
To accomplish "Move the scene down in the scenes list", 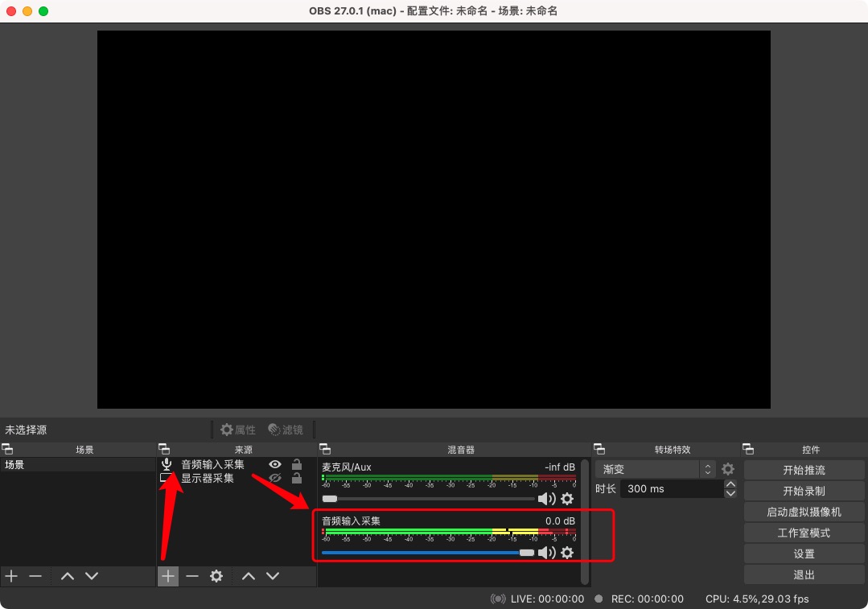I will [x=92, y=576].
